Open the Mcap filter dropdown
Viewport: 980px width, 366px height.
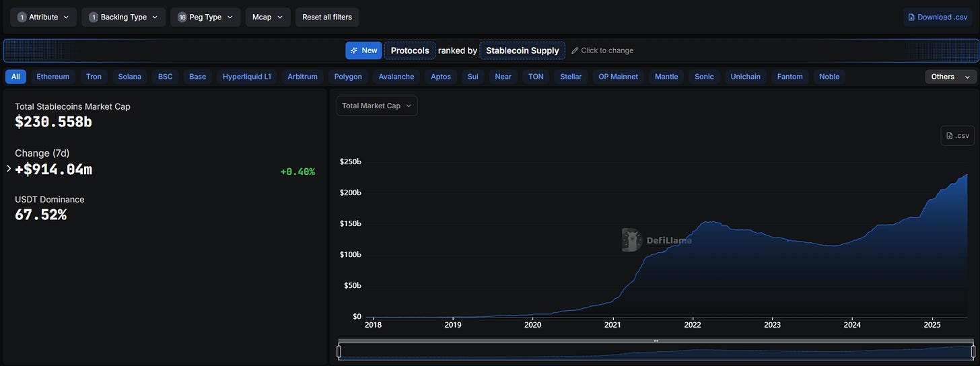point(268,17)
